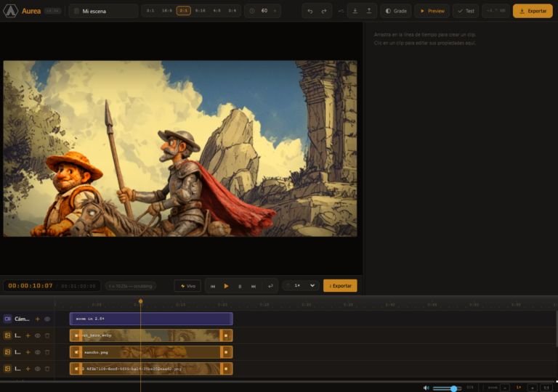Image resolution: width=558 pixels, height=392 pixels.
Task: Click the timeline horizontal scrollbar
Action: (x=278, y=382)
